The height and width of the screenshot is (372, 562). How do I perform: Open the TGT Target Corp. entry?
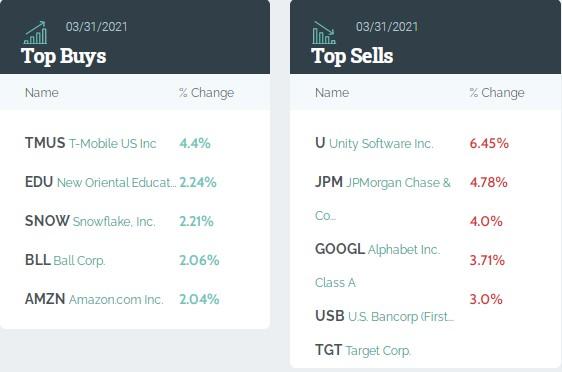pyautogui.click(x=363, y=350)
